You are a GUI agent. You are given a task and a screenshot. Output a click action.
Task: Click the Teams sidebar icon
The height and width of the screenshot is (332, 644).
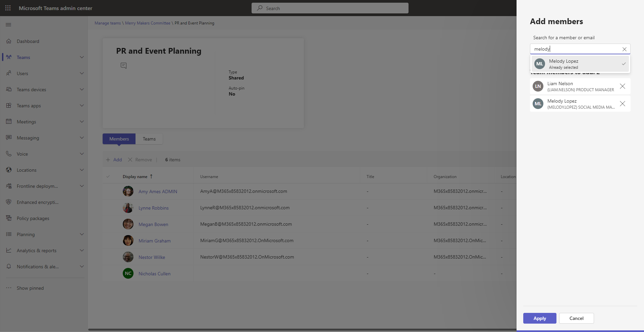(9, 57)
